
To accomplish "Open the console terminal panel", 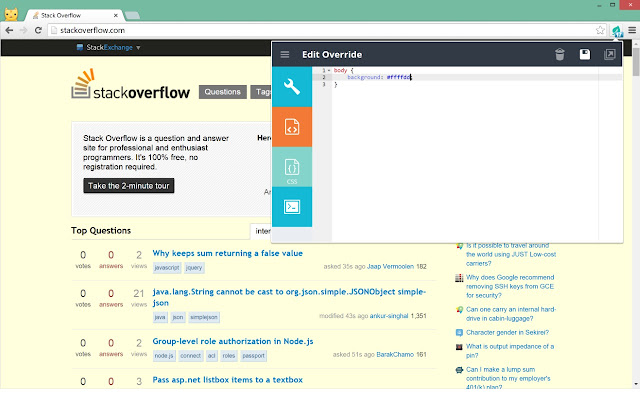I will tap(292, 207).
